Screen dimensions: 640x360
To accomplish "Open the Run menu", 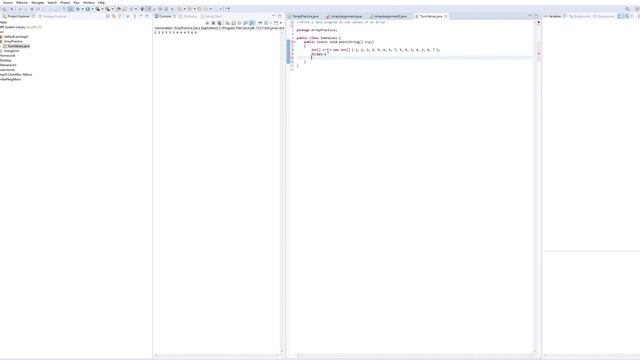I will click(76, 2).
